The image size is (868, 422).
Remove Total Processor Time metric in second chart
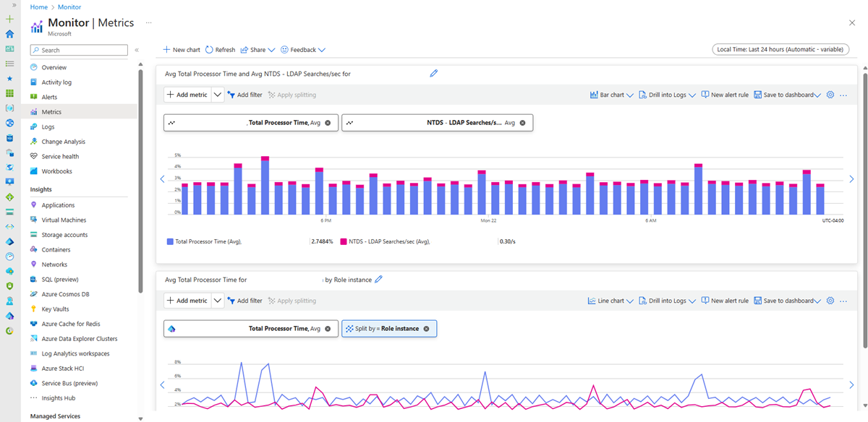tap(328, 329)
